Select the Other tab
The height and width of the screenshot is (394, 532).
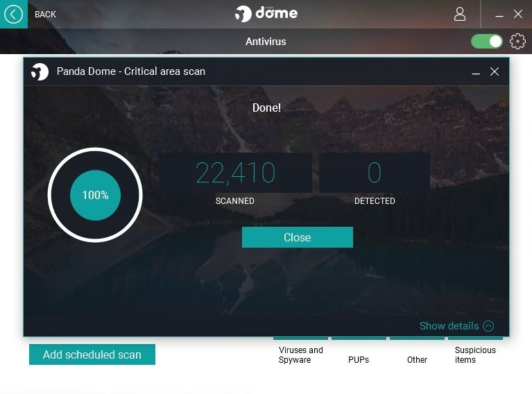[x=417, y=359]
